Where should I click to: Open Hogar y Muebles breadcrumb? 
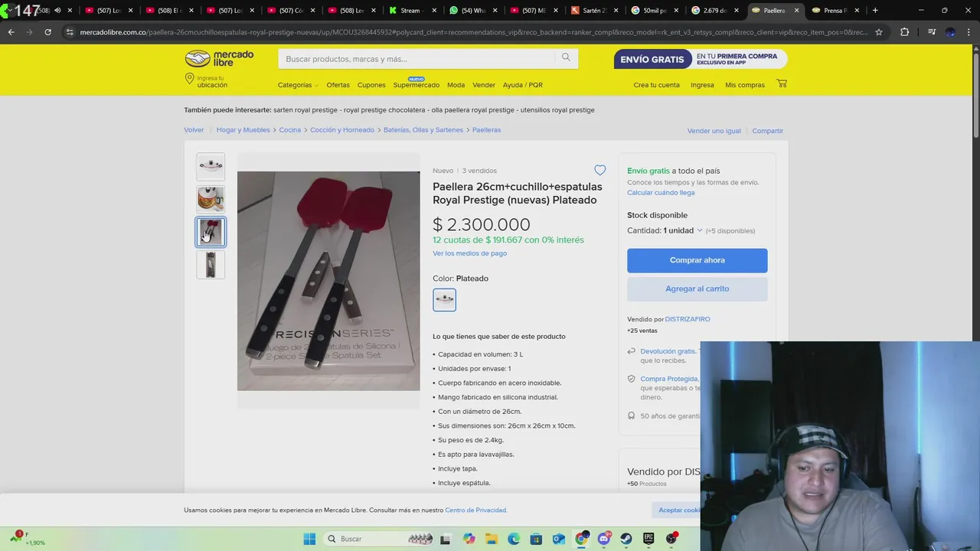pyautogui.click(x=243, y=130)
